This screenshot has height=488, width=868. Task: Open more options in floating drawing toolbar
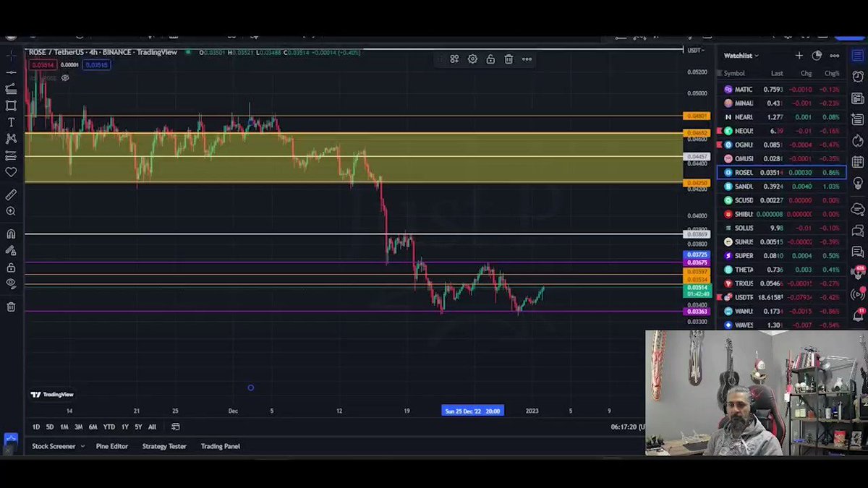click(527, 59)
